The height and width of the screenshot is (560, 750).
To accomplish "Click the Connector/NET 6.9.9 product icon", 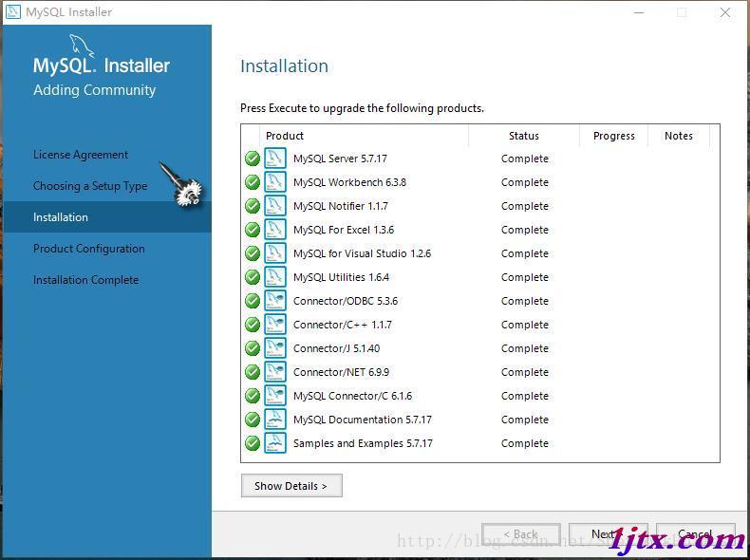I will point(275,371).
